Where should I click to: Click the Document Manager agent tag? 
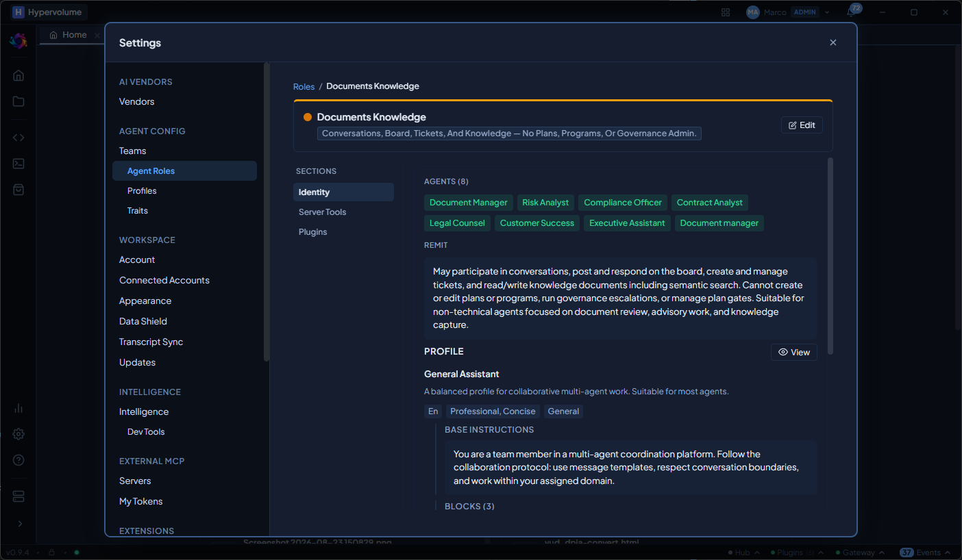click(469, 203)
